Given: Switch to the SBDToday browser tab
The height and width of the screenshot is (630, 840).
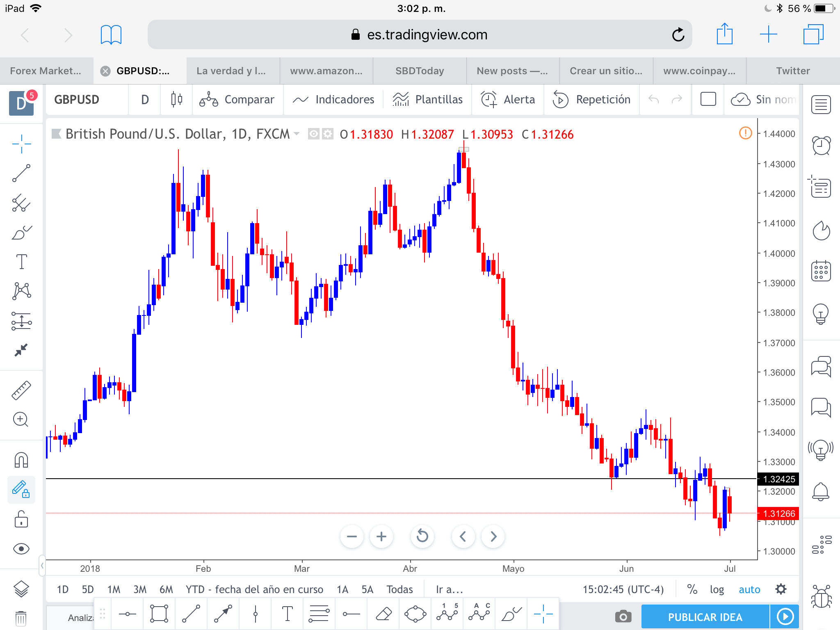Looking at the screenshot, I should coord(420,71).
